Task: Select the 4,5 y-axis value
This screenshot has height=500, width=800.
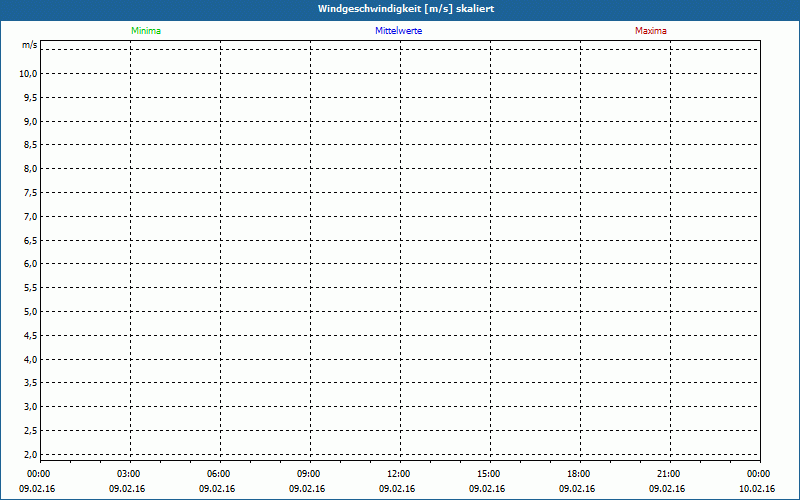Action: pyautogui.click(x=31, y=336)
